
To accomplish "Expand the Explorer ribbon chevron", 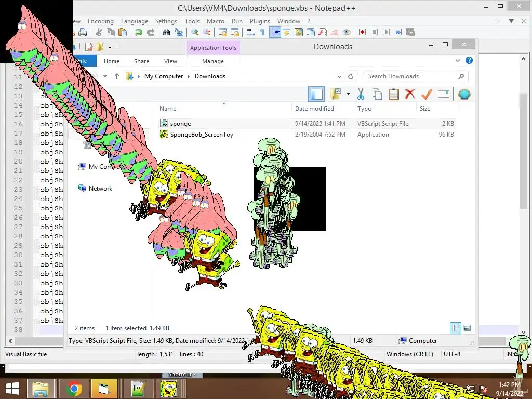I will [x=457, y=60].
